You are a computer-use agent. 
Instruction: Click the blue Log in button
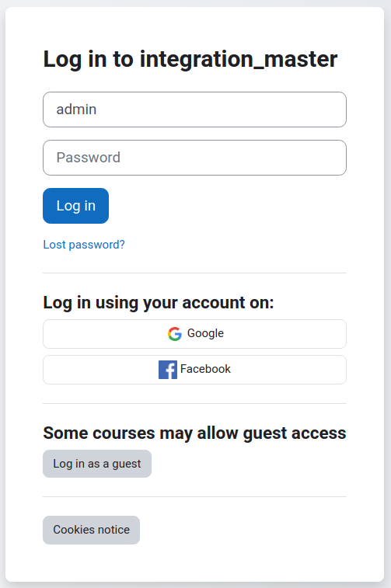pyautogui.click(x=76, y=206)
